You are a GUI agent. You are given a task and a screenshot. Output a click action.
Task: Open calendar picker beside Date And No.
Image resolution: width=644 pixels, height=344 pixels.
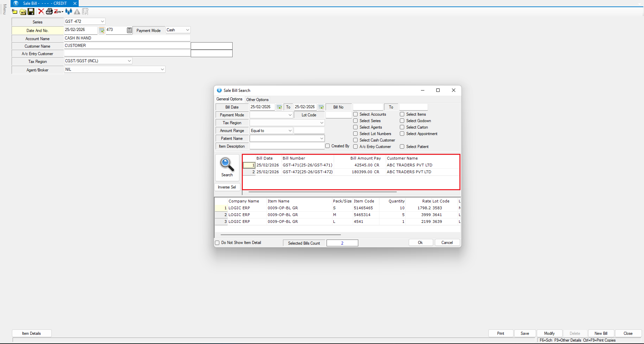pyautogui.click(x=101, y=30)
